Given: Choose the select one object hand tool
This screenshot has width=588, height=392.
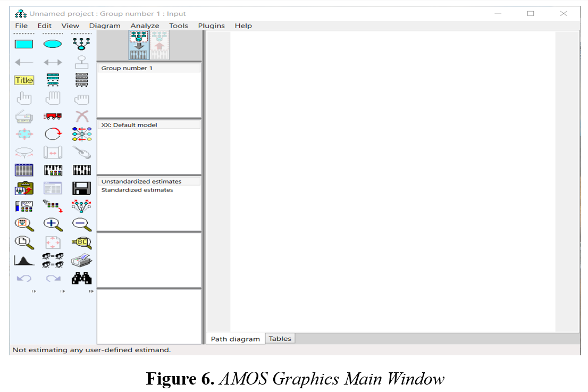Looking at the screenshot, I should click(23, 98).
